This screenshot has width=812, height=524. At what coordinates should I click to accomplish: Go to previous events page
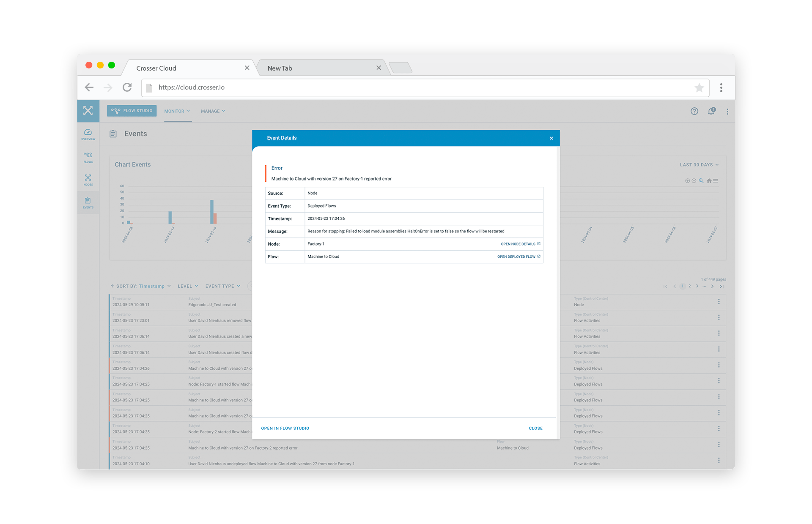(x=675, y=287)
